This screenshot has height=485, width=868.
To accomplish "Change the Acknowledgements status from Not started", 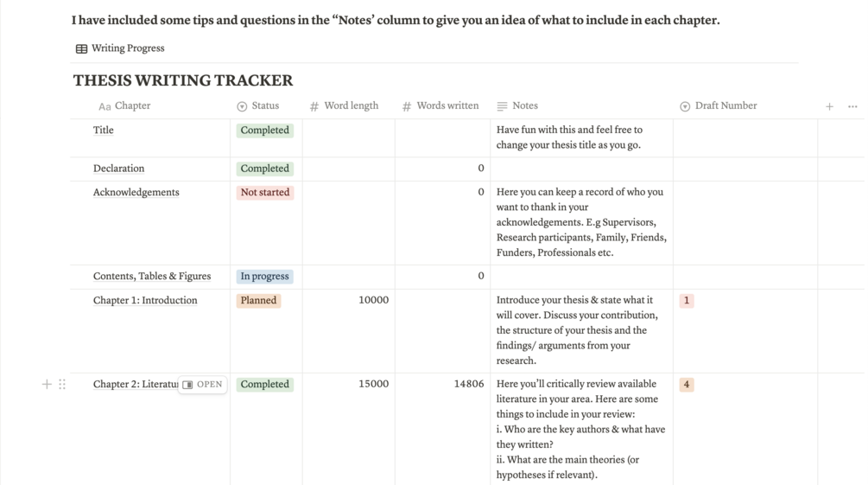I will tap(265, 192).
